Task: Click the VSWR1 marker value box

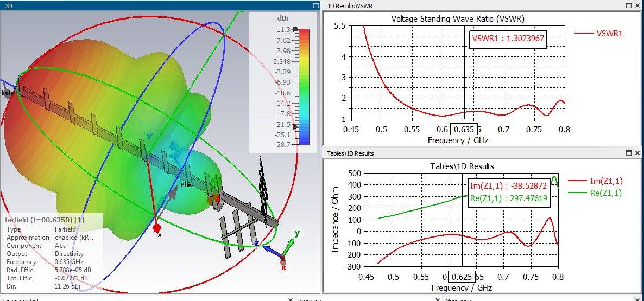Action: pyautogui.click(x=508, y=40)
